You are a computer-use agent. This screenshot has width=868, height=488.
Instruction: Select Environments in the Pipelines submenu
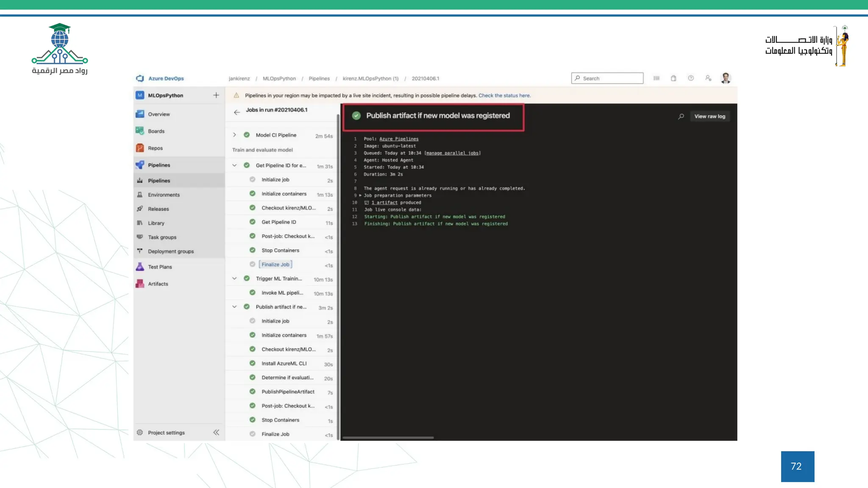(164, 195)
